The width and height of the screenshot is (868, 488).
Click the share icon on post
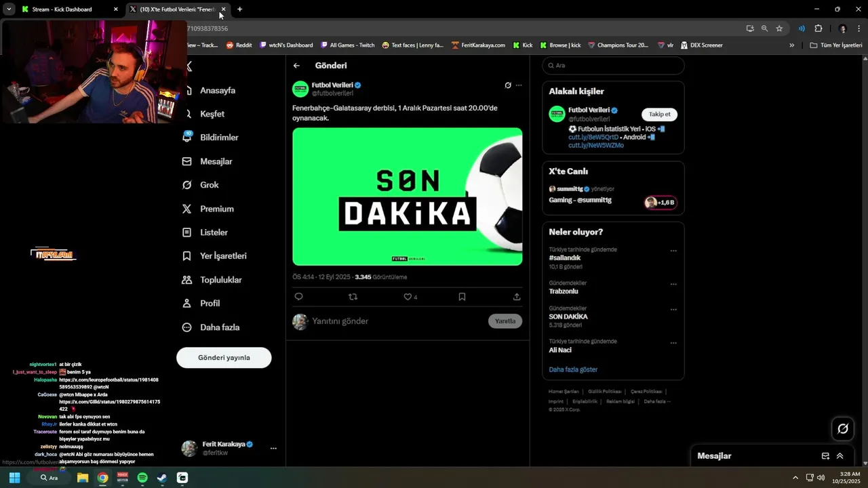click(x=517, y=297)
